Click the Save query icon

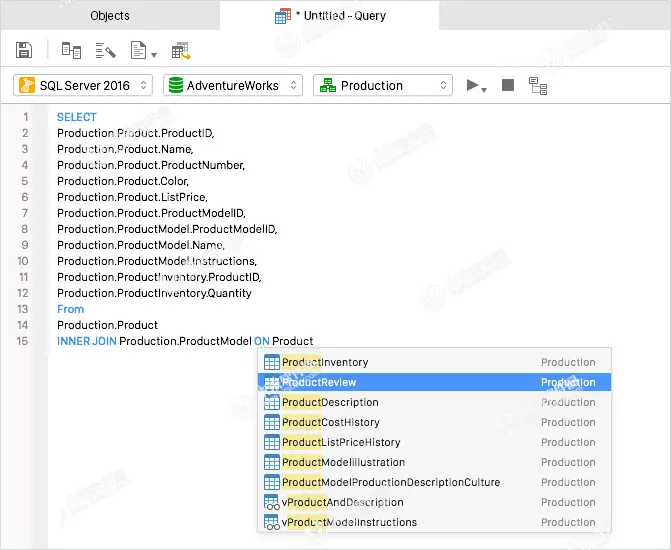24,50
